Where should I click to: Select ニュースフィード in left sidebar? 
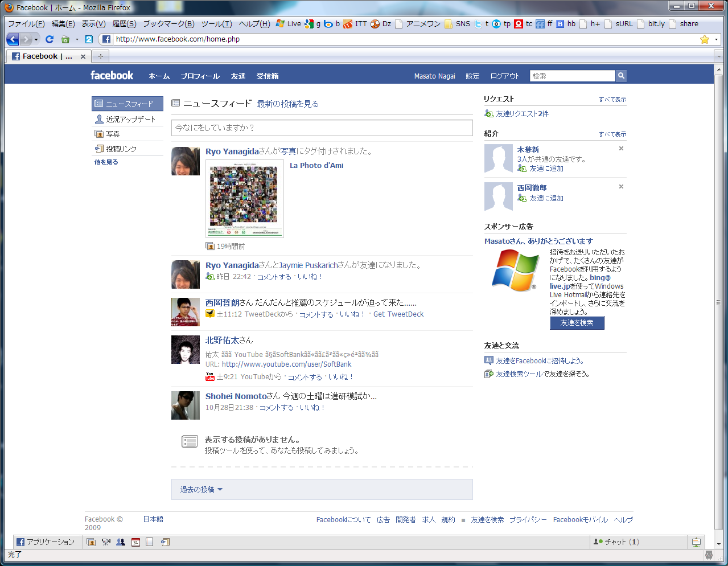[x=127, y=104]
